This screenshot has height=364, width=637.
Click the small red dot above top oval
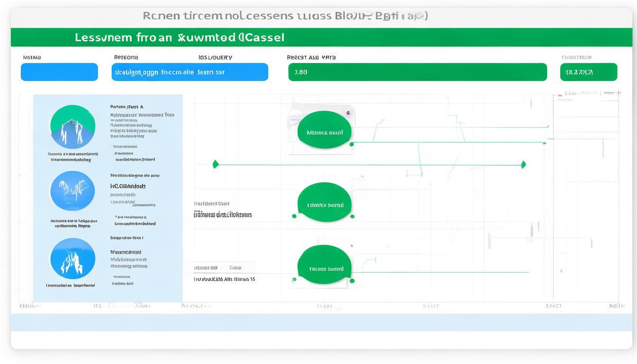pyautogui.click(x=348, y=113)
